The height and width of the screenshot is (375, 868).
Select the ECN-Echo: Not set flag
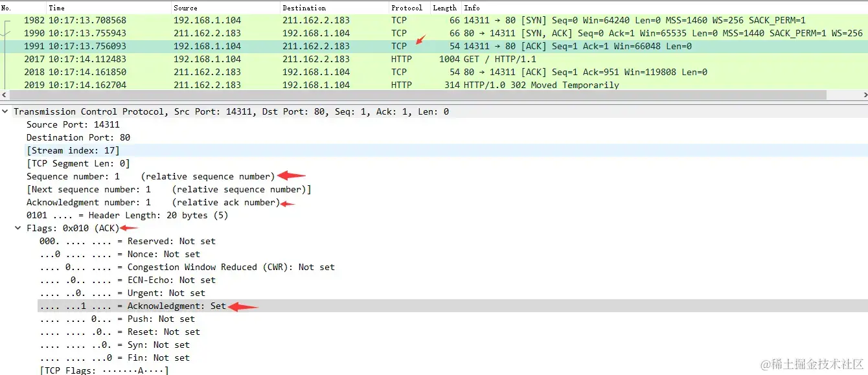tap(128, 280)
